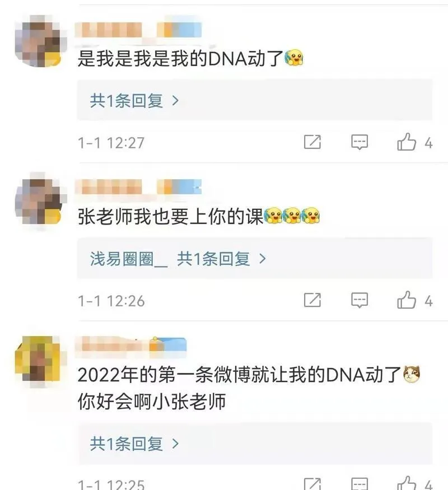Share the 12:25 comment at bottom

[x=312, y=484]
